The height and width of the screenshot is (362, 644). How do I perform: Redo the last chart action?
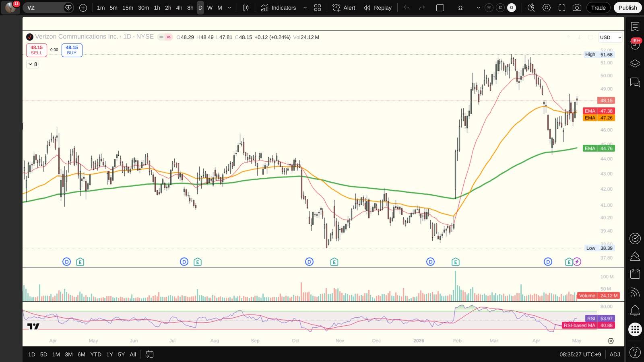[x=422, y=8]
